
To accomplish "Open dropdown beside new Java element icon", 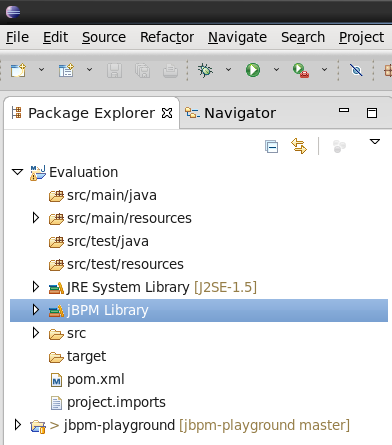I will [x=89, y=70].
